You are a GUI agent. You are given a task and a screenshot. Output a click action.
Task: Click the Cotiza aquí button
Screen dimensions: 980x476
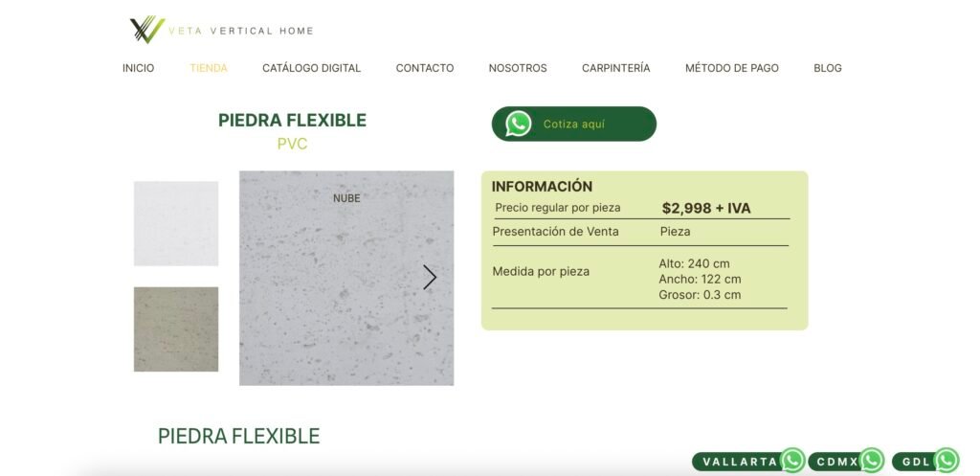tap(574, 124)
